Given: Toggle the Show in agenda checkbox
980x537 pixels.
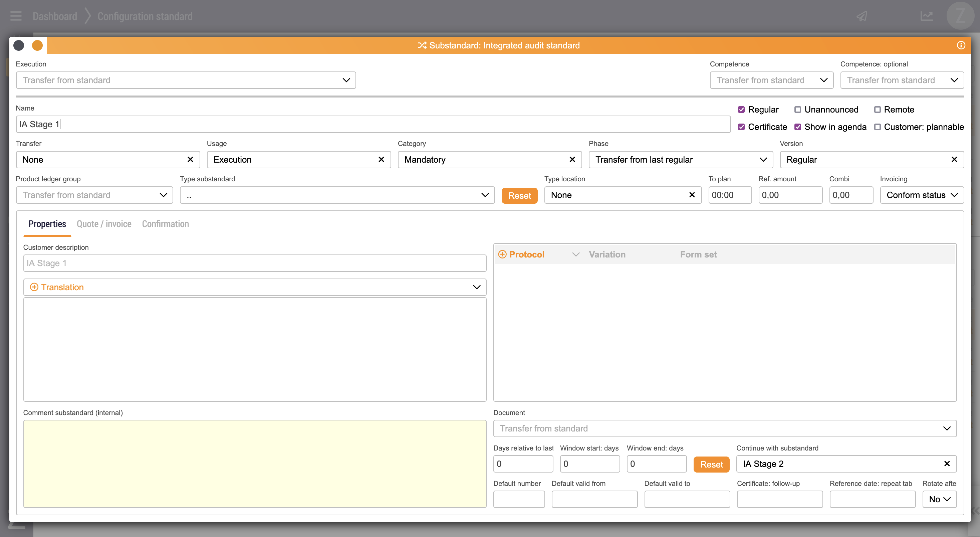Looking at the screenshot, I should 797,127.
